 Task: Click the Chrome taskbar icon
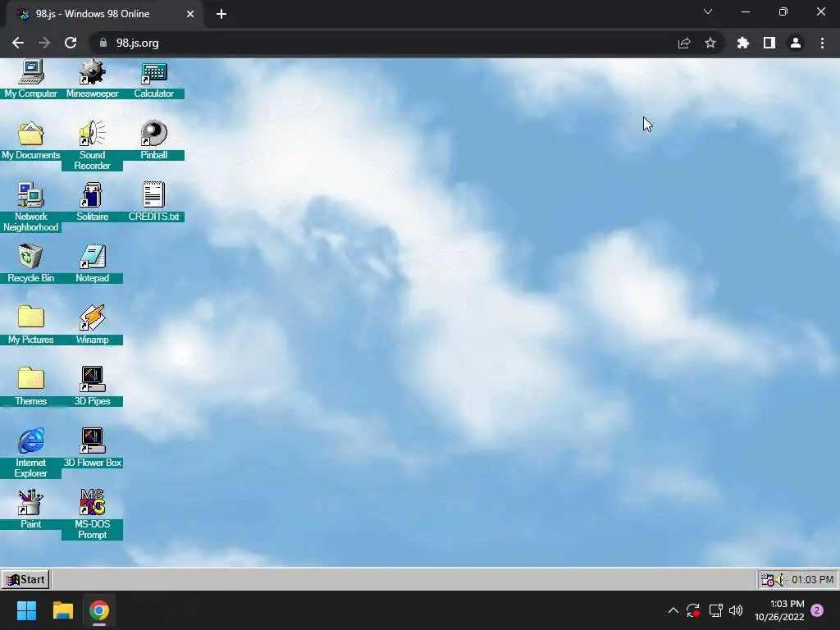99,610
